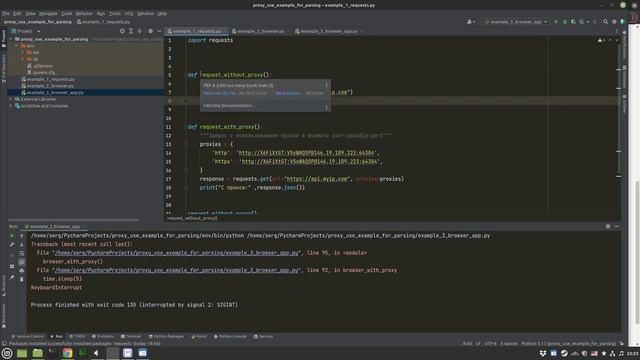Image resolution: width=640 pixels, height=360 pixels.
Task: Collapse proxy_use_example_for_parsing project root
Action: [x=11, y=39]
